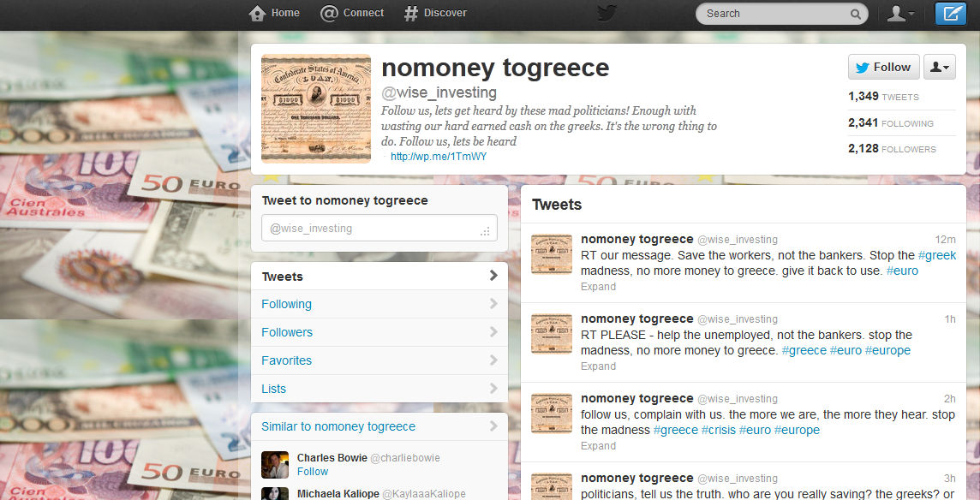
Task: Expand the first tweet about #greek madness
Action: click(598, 287)
